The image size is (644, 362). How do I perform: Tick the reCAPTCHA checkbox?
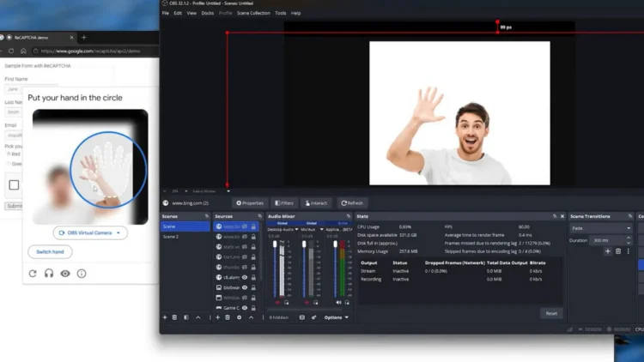14,185
